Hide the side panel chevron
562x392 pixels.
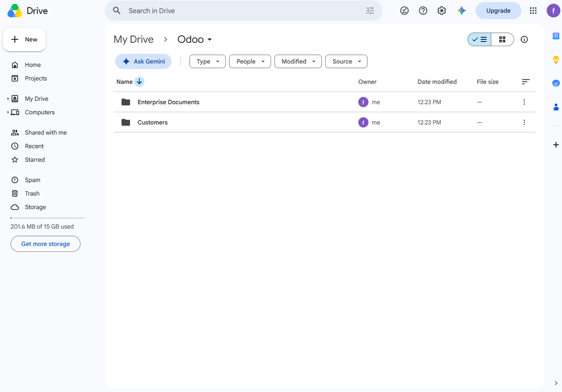pos(556,383)
